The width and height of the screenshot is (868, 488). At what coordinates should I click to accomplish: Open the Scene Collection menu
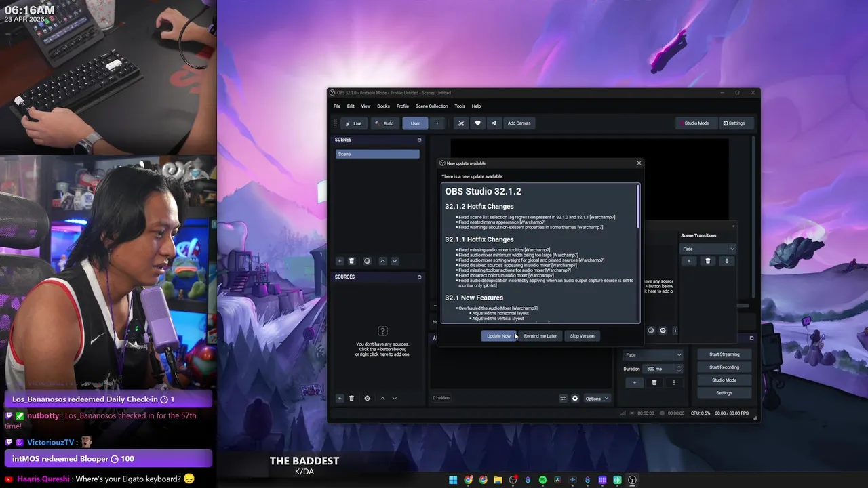pos(431,106)
